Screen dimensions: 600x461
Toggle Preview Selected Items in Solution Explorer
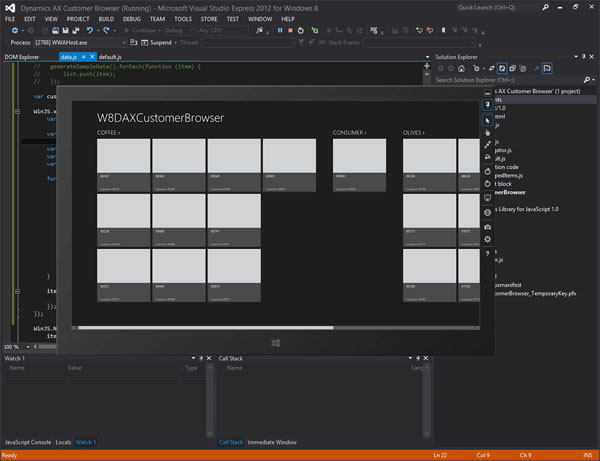547,68
